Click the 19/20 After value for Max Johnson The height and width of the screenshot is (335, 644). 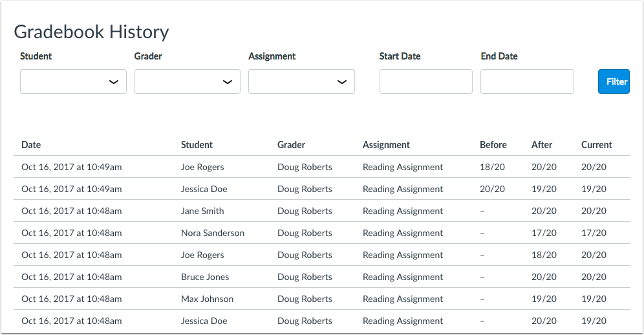pyautogui.click(x=544, y=299)
